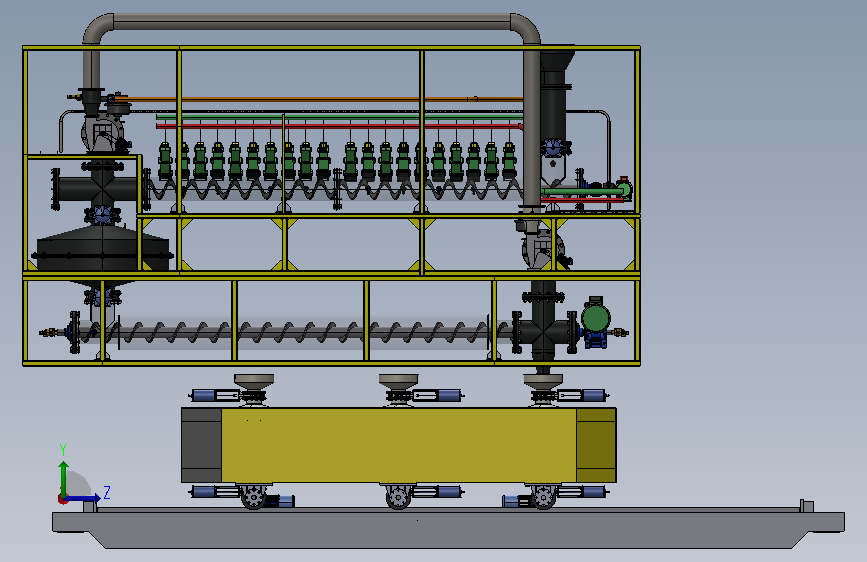
Task: Select the right wheel under the wagon
Action: coord(543,496)
